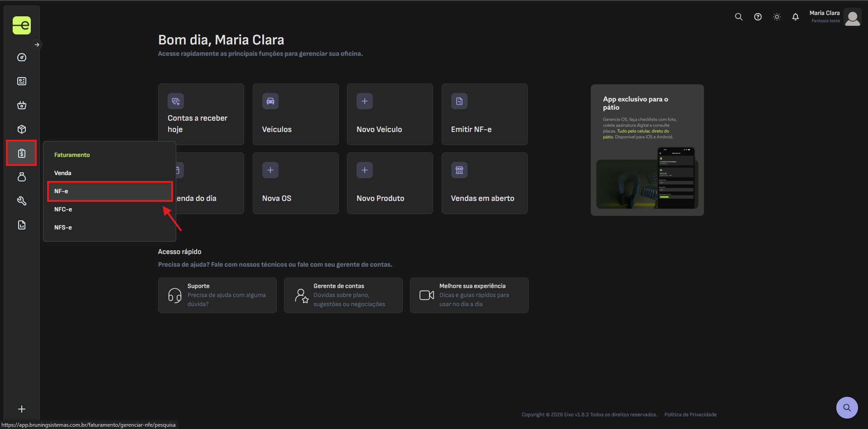Open the reports document sidebar icon
The height and width of the screenshot is (429, 868).
click(x=22, y=225)
